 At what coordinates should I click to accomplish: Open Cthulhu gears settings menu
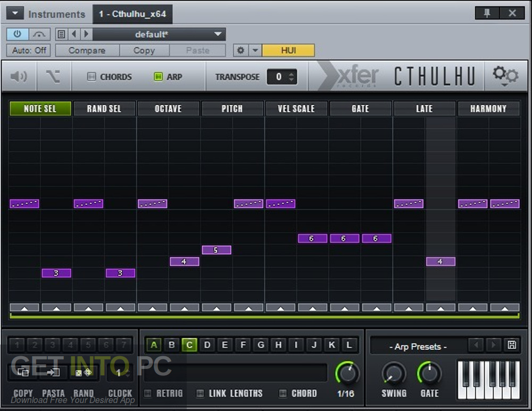point(505,76)
